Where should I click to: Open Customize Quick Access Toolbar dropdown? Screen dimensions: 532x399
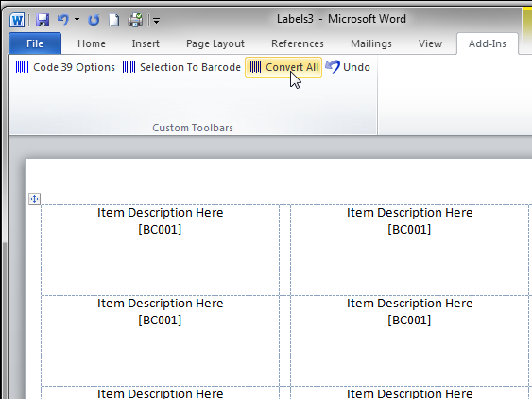click(156, 21)
